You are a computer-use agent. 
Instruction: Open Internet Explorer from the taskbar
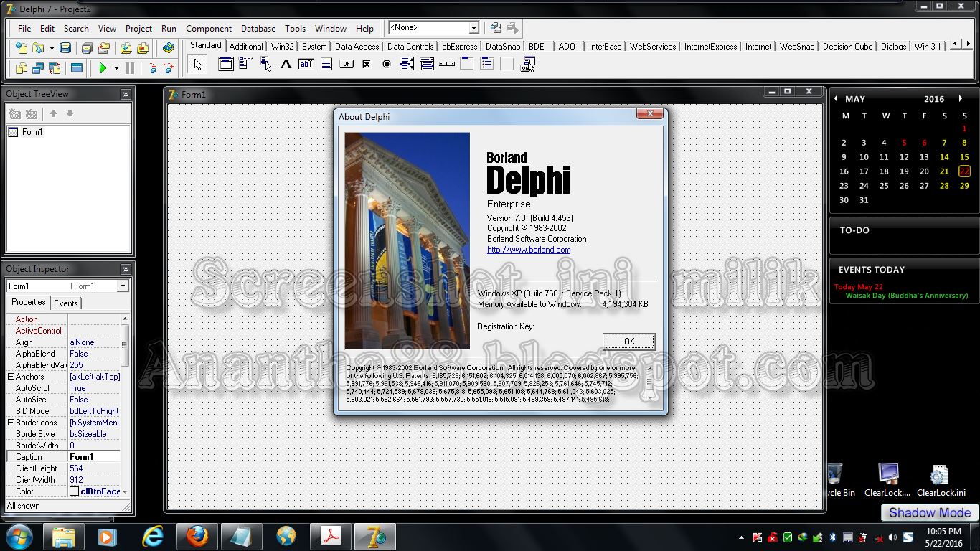click(152, 536)
